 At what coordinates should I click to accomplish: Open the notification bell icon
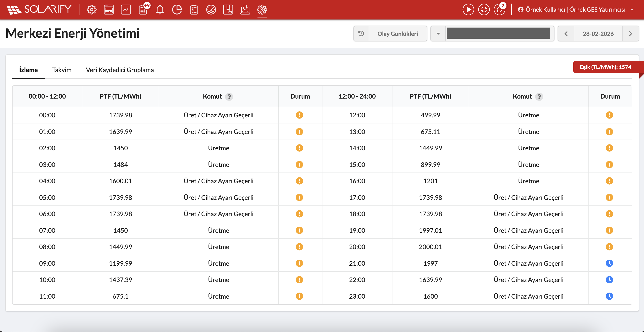pyautogui.click(x=160, y=10)
